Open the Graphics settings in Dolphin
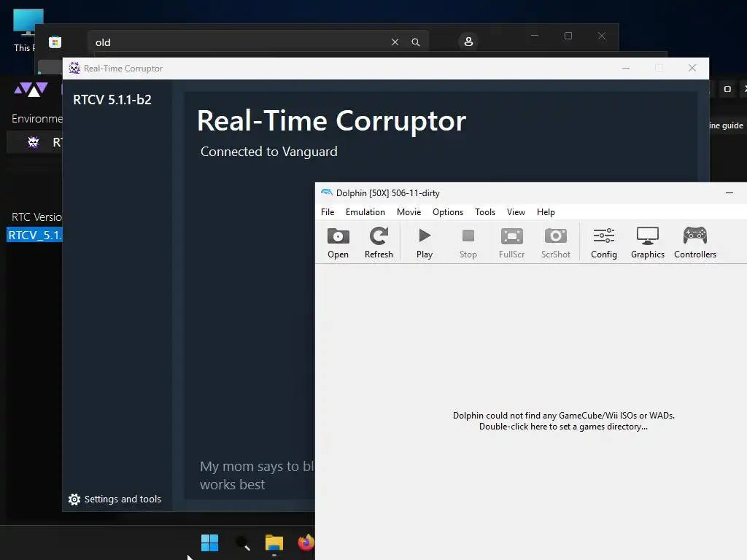This screenshot has height=560, width=747. 648,243
